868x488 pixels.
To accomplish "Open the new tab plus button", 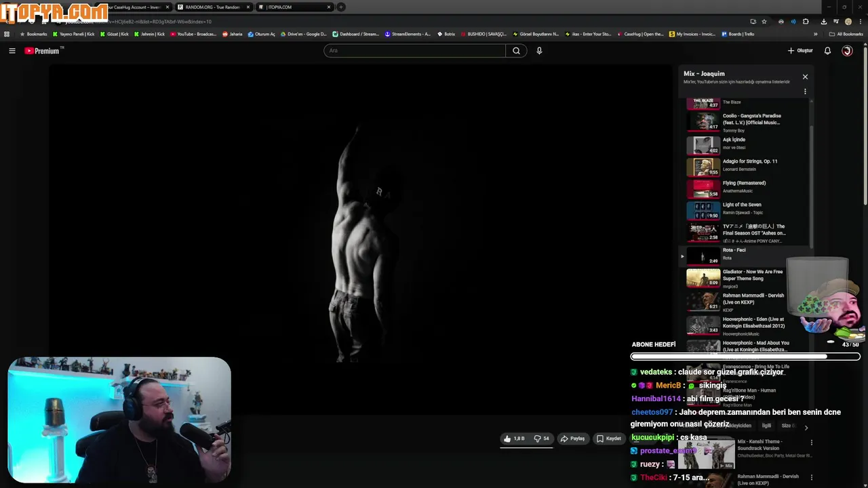I will [x=341, y=7].
